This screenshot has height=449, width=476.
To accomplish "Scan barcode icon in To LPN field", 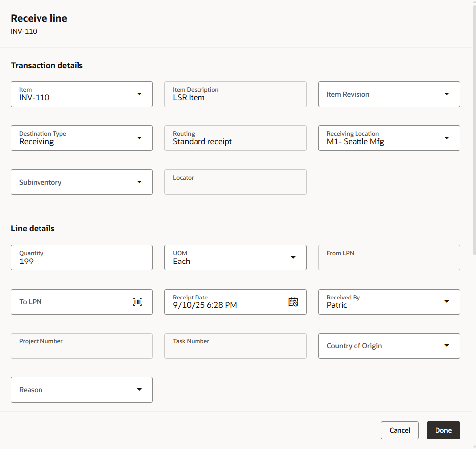I will click(137, 302).
